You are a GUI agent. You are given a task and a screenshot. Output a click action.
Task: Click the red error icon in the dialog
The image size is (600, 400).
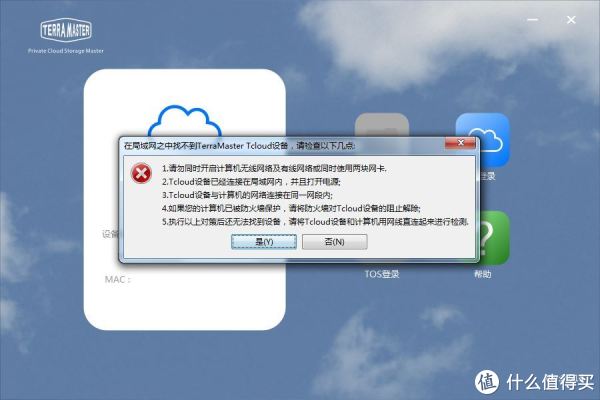(141, 173)
